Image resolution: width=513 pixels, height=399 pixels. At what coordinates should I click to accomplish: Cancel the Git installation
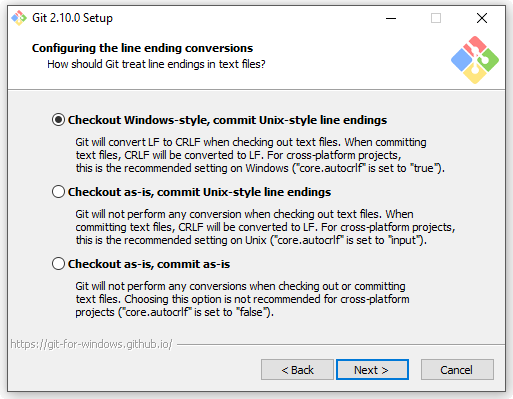point(457,370)
